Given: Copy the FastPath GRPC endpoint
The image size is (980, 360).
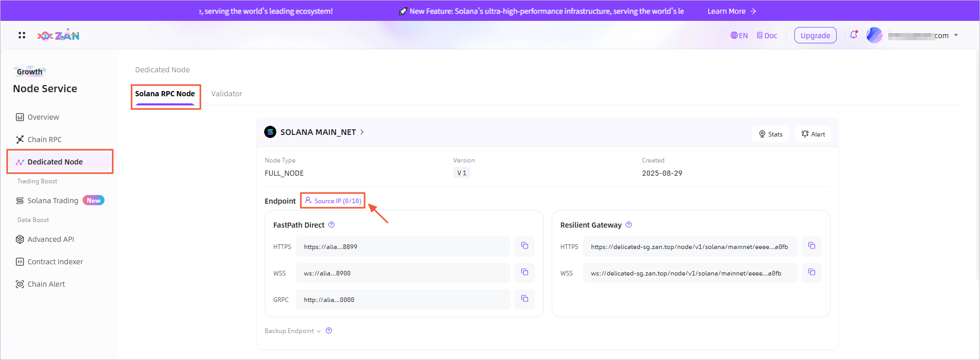Looking at the screenshot, I should point(525,299).
